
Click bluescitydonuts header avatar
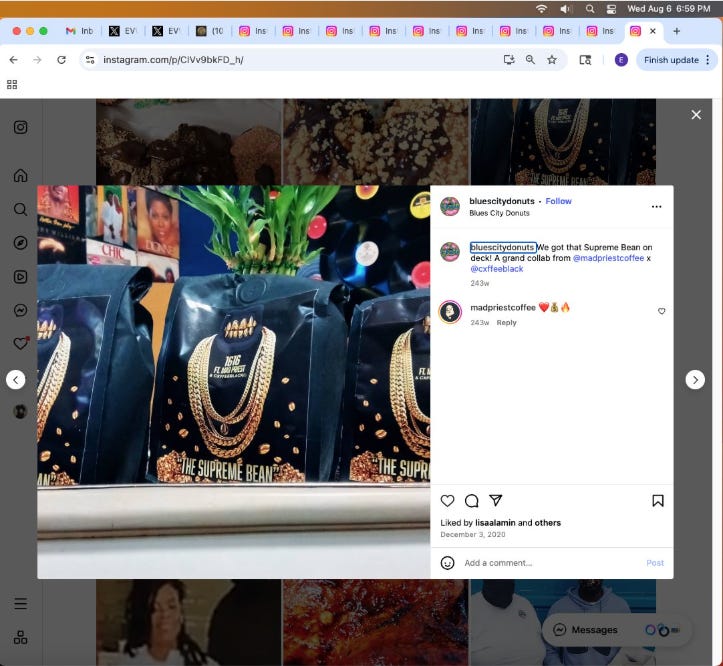pyautogui.click(x=450, y=207)
